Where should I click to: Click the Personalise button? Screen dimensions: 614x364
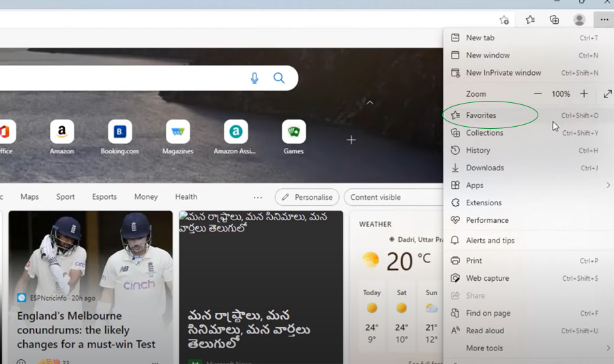[x=307, y=197]
